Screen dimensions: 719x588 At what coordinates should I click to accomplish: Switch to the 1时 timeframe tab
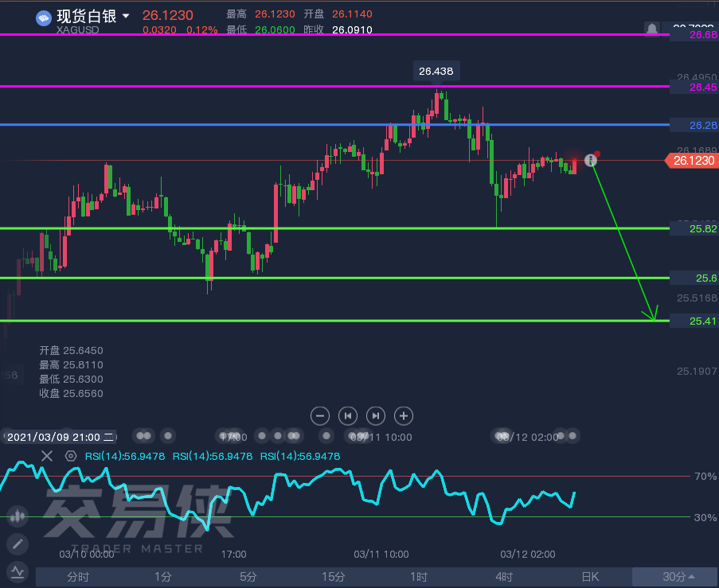pos(419,577)
